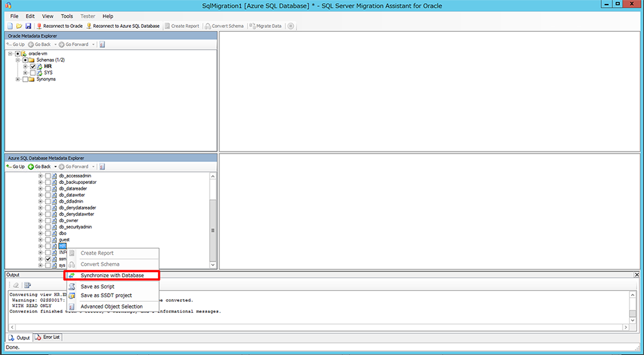This screenshot has width=644, height=355.
Task: Expand the db_securityadmin node
Action: (x=41, y=227)
